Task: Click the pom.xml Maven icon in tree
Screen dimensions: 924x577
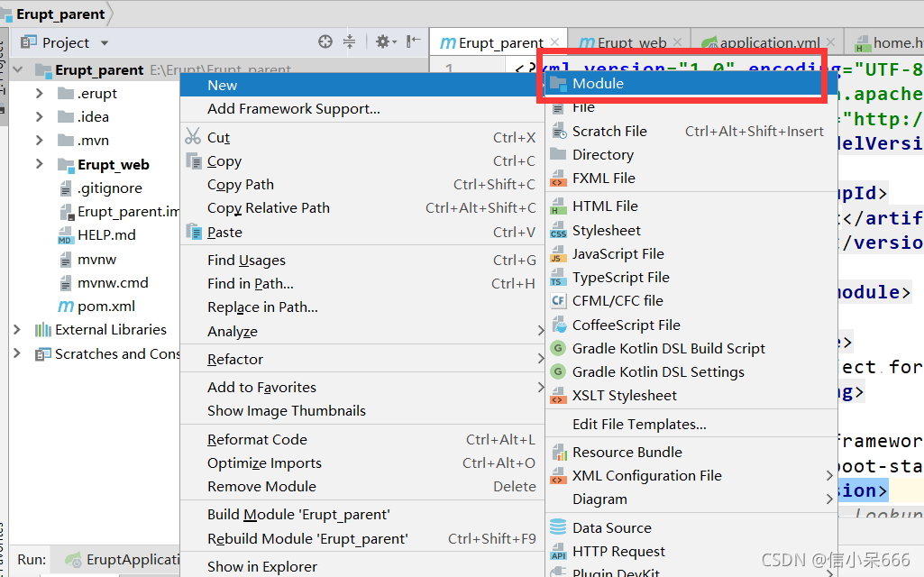Action: coord(66,307)
